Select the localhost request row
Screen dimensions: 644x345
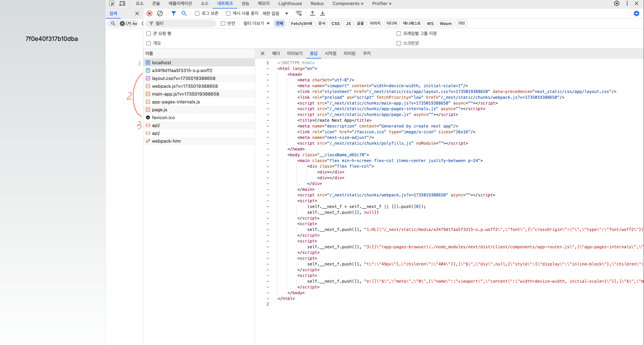199,63
